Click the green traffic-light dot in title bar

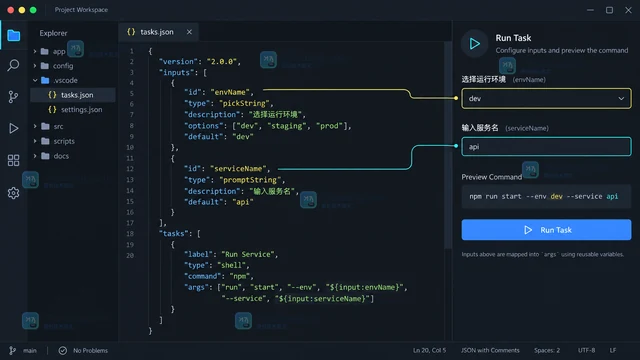point(33,10)
